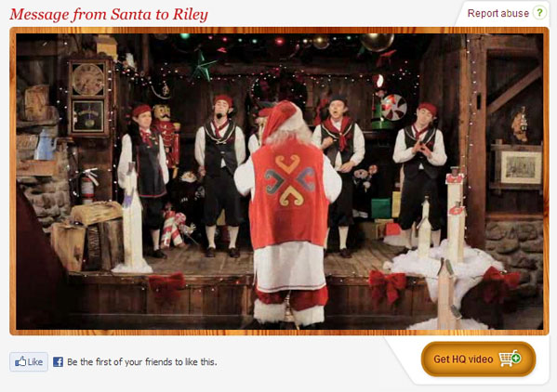Image resolution: width=557 pixels, height=392 pixels.
Task: Click the green plus badge on cart
Action: [x=516, y=358]
